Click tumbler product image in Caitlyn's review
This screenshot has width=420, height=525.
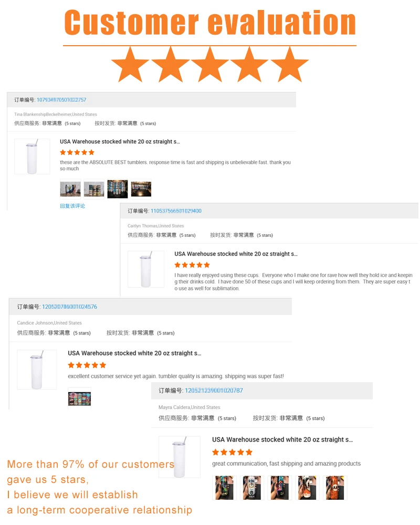pos(146,269)
